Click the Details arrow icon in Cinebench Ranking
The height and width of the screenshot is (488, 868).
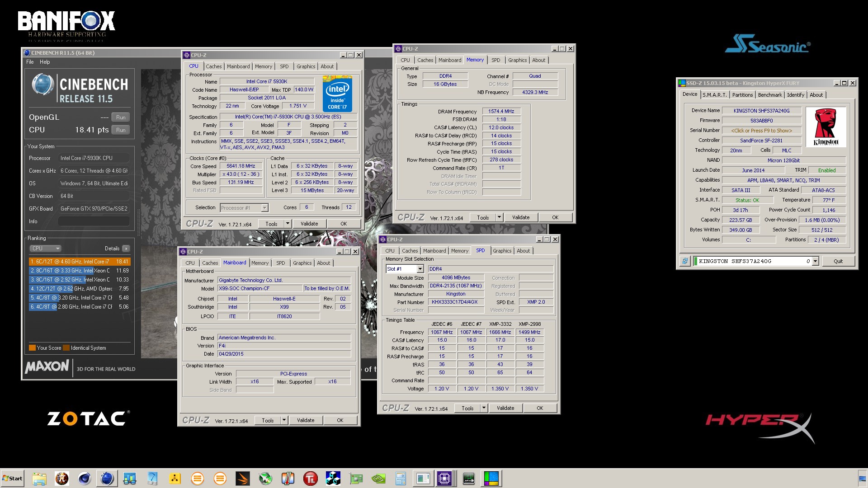(x=126, y=249)
